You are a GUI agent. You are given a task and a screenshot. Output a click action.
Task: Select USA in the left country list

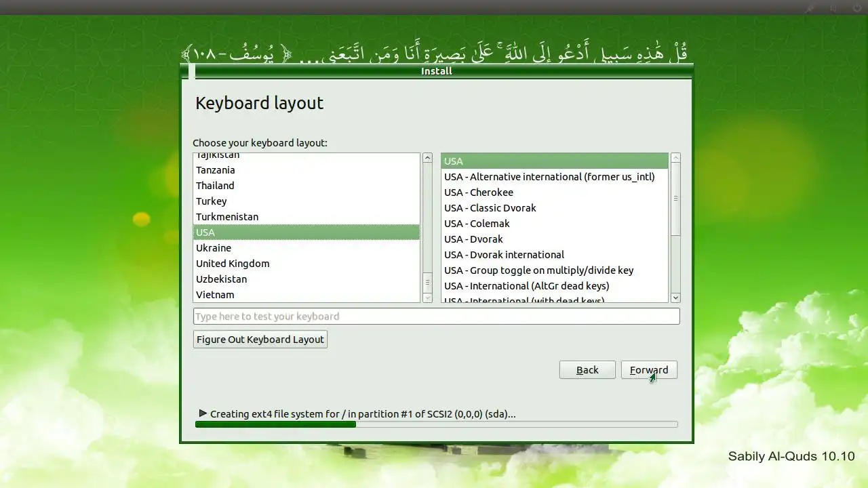pos(307,232)
